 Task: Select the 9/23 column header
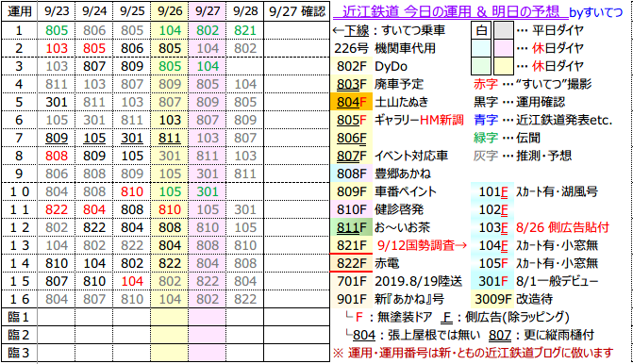tap(57, 11)
